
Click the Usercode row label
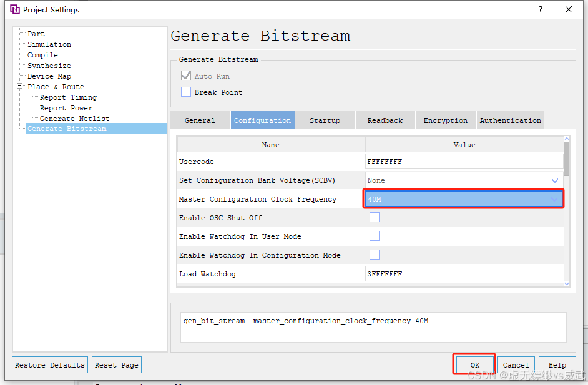(x=196, y=162)
